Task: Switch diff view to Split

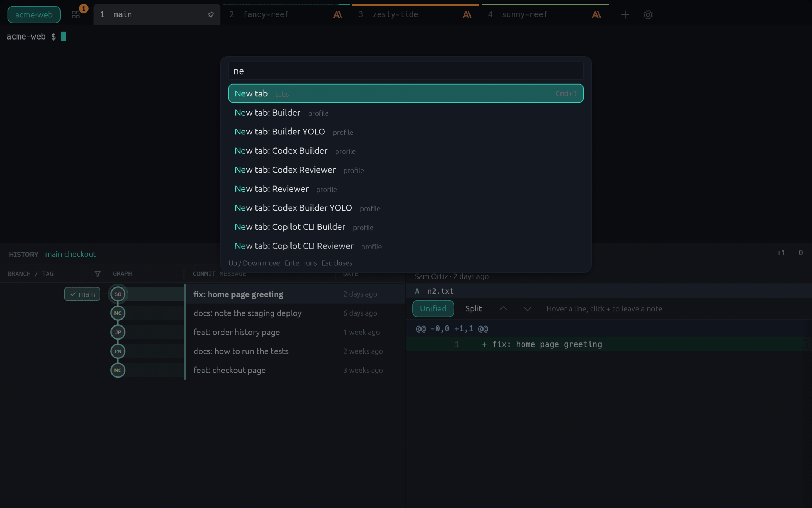Action: 474,308
